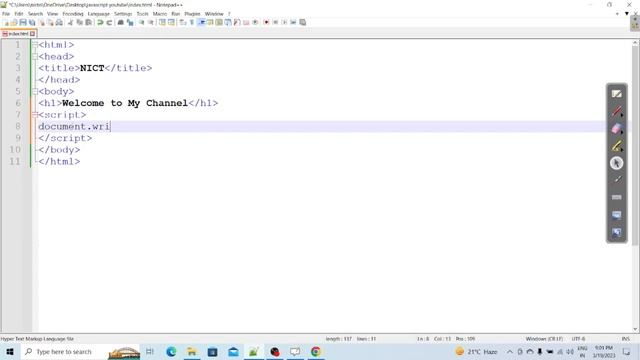Viewport: 640px width, 360px height.
Task: Collapse the <head> fold marker
Action: pos(35,56)
